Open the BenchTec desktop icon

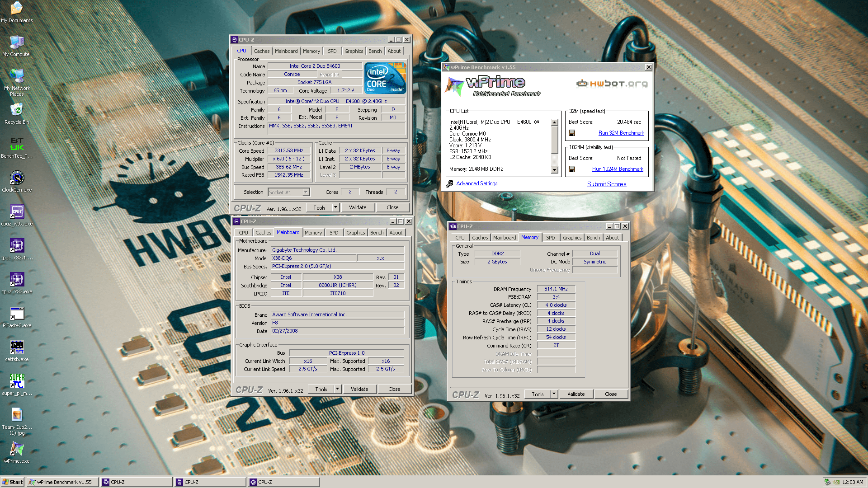click(17, 148)
